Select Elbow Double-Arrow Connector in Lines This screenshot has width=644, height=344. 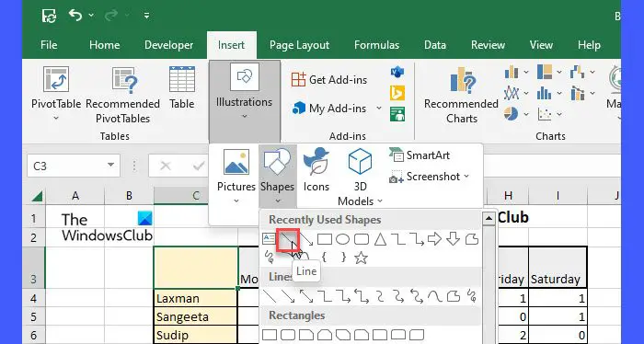click(x=361, y=296)
